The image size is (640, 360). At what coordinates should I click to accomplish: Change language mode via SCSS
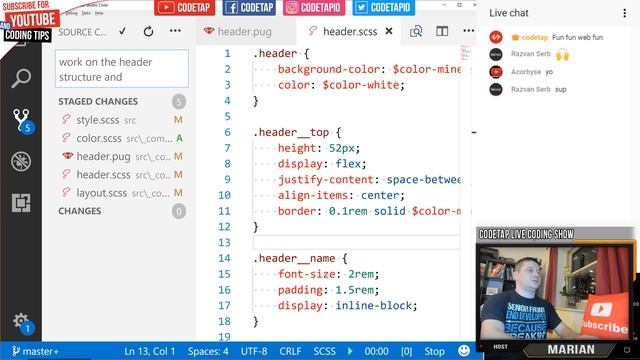tap(324, 351)
